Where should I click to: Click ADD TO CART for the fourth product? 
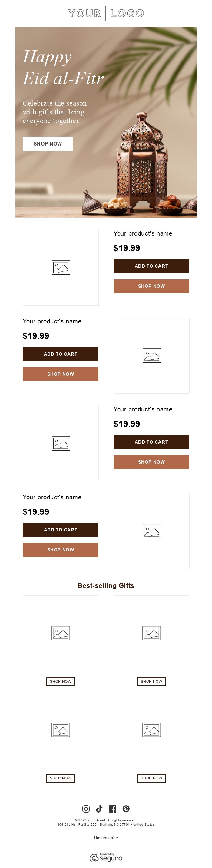point(61,530)
